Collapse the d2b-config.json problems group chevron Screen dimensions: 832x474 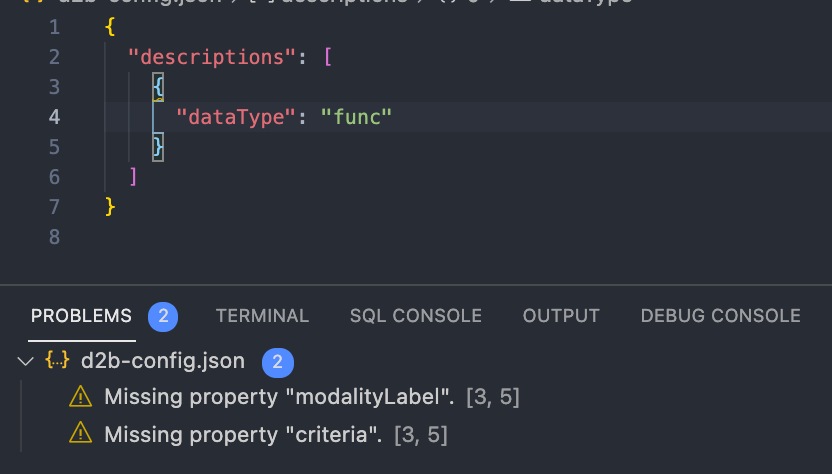(x=25, y=361)
